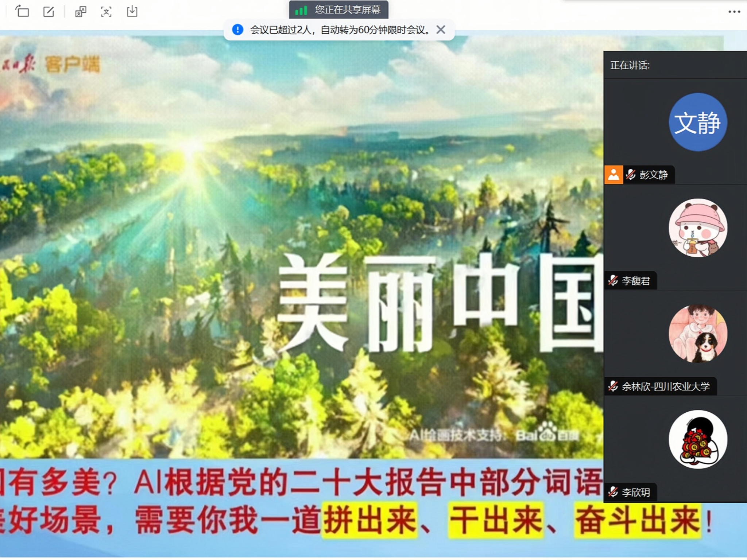
Task: Toggle muted microphone icon for 李馥君
Action: click(613, 280)
